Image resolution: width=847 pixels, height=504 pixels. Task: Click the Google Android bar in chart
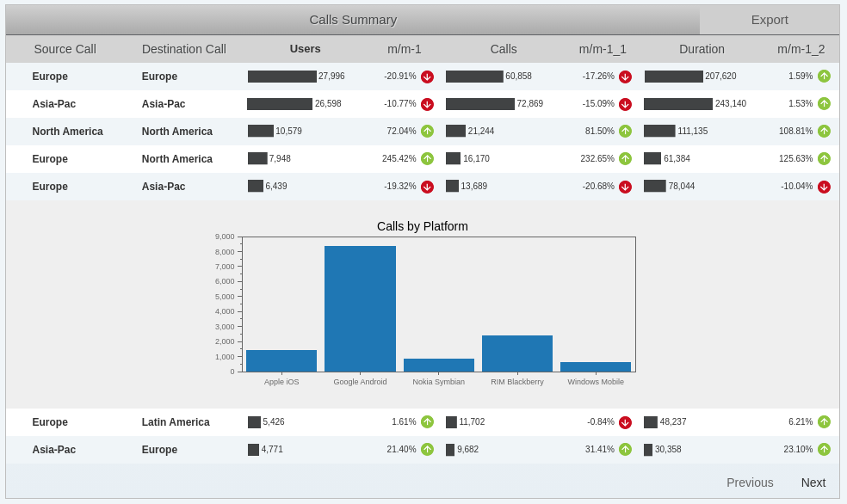click(x=360, y=309)
